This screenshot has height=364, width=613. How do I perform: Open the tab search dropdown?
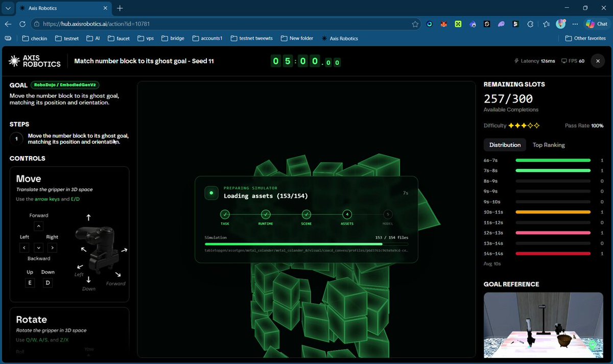coord(8,8)
